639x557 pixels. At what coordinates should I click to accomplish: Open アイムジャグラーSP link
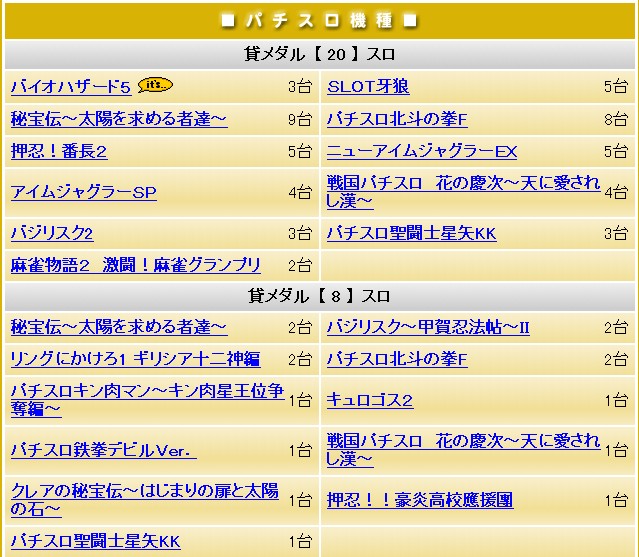pos(84,192)
